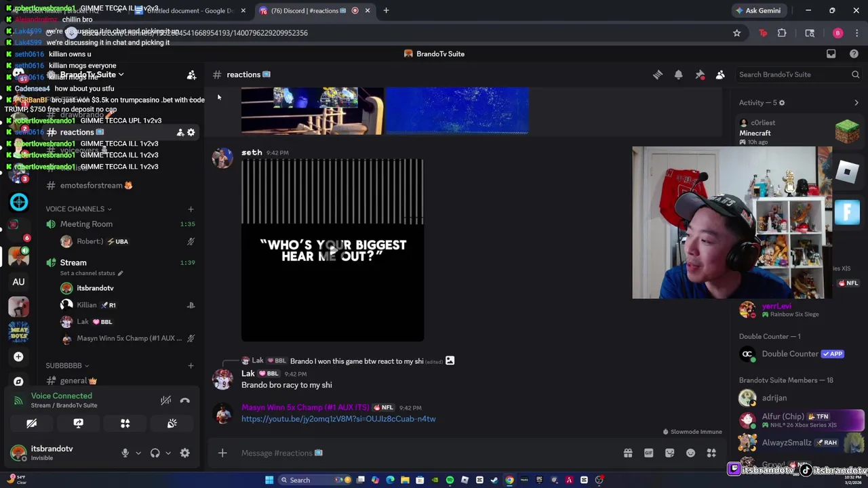Open the gift icon in message bar

628,453
